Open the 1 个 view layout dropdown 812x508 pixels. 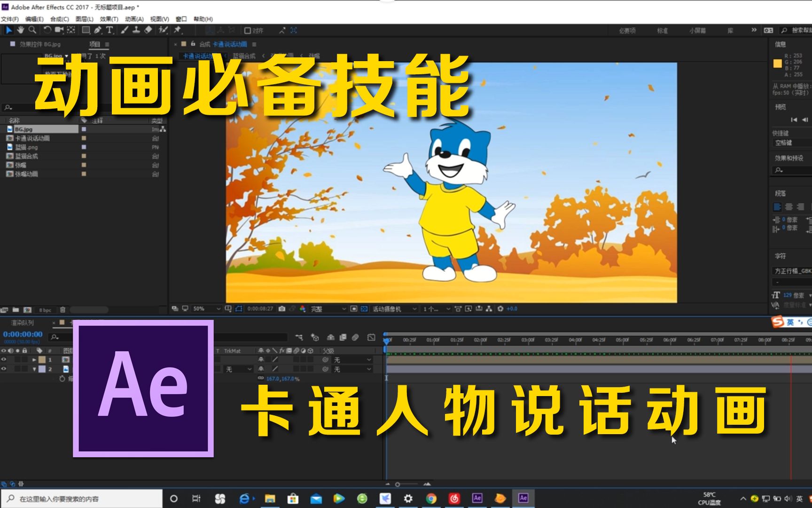point(436,309)
